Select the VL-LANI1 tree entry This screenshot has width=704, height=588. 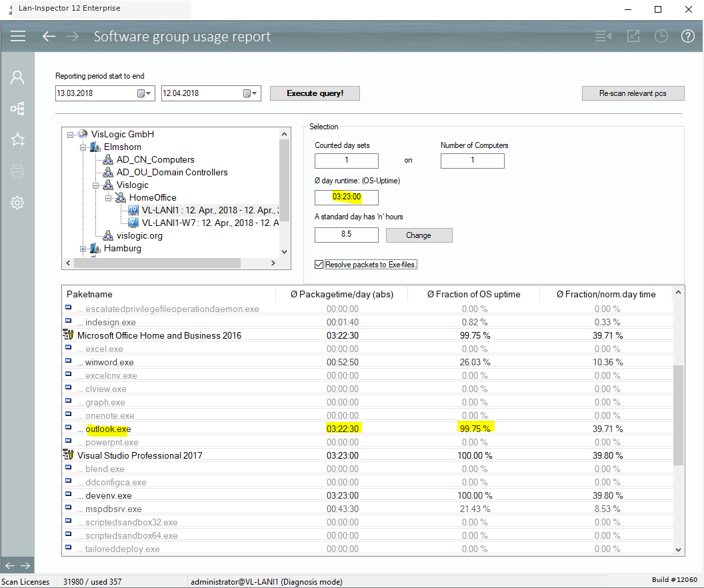coord(210,210)
